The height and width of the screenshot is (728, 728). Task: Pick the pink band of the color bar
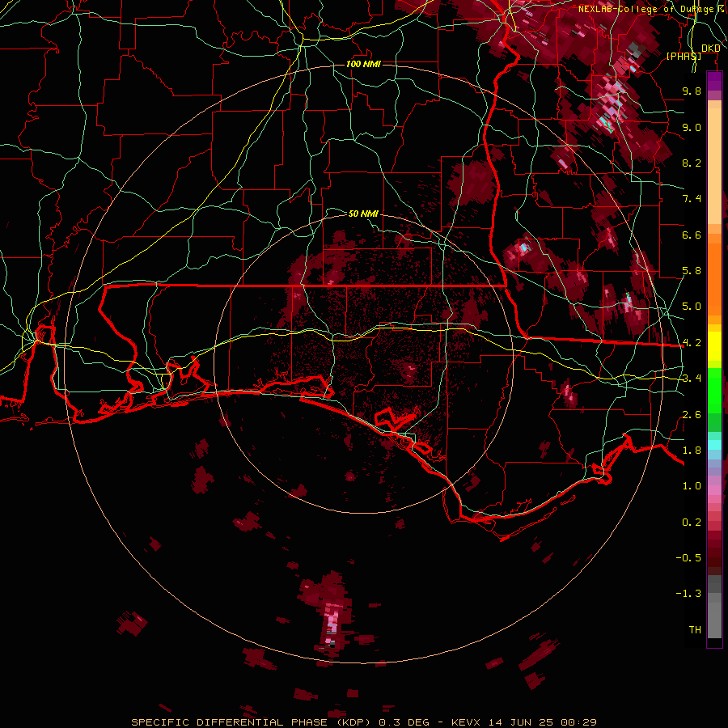point(714,490)
